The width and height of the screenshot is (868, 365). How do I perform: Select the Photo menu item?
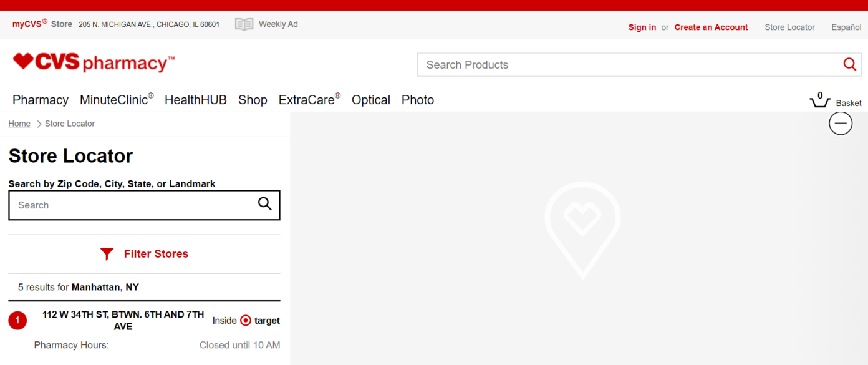point(417,100)
